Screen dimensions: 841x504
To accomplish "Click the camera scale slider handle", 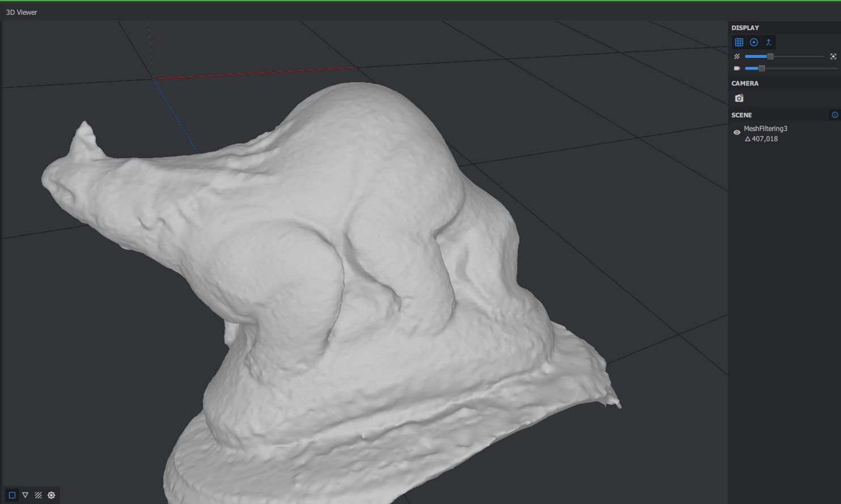I will tap(762, 69).
